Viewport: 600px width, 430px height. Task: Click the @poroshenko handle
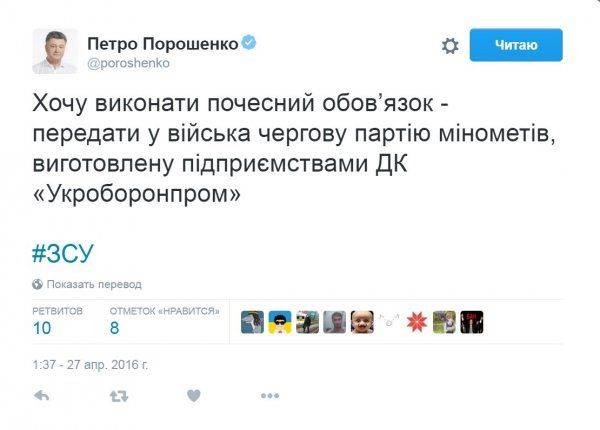click(x=128, y=62)
